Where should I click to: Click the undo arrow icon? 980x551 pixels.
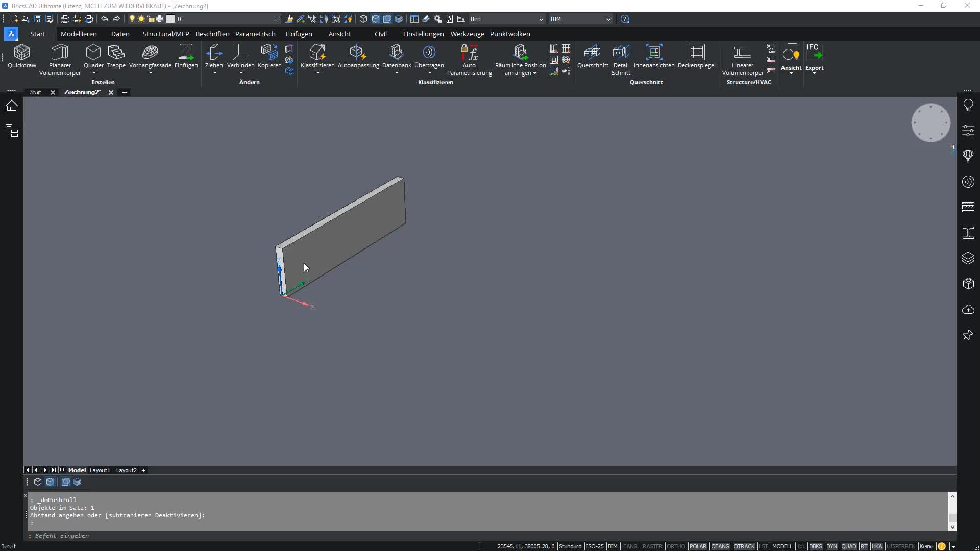[105, 19]
